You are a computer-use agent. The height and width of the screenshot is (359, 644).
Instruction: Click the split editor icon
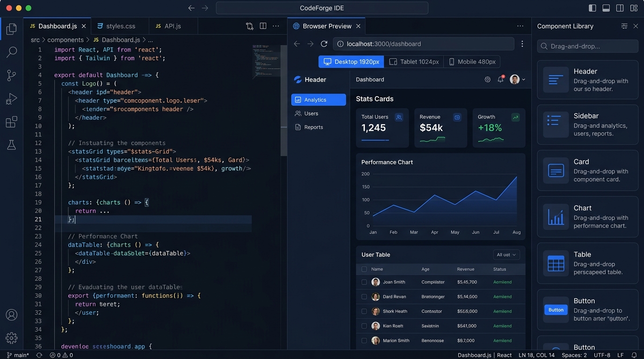coord(263,26)
